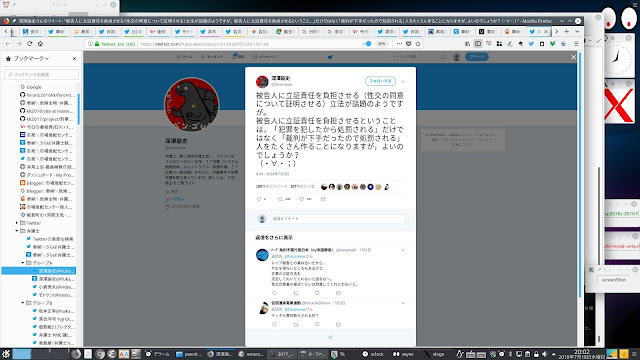Open tweet options chevron beside Follow button
This screenshot has height=360, width=640.
403,81
